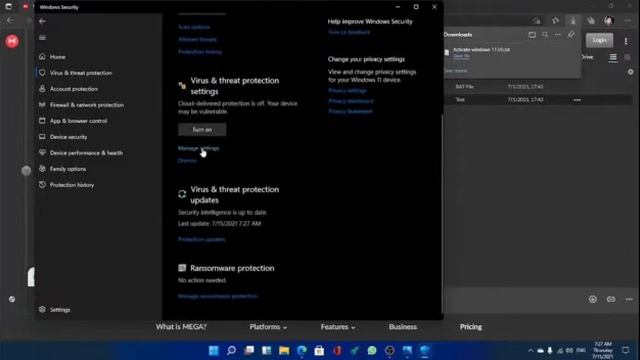Click the MEGA gear settings icon
The width and height of the screenshot is (640, 360).
click(631, 72)
